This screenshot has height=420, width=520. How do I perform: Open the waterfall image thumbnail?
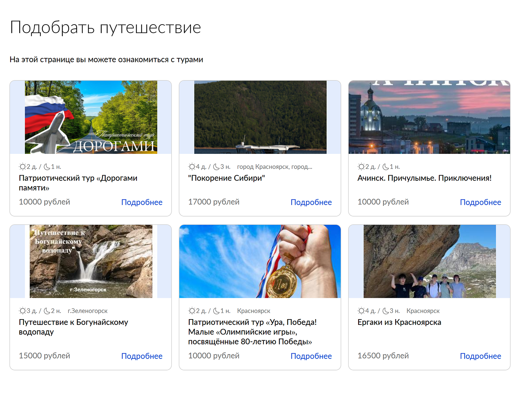tap(91, 261)
